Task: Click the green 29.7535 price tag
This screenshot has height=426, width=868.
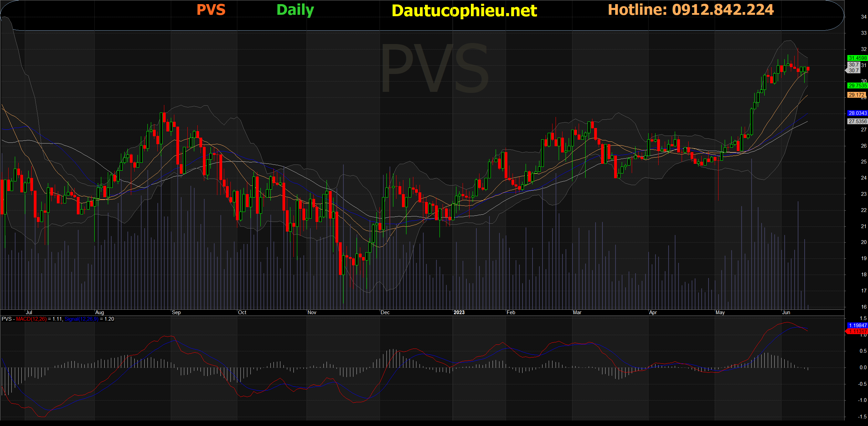Action: point(857,86)
